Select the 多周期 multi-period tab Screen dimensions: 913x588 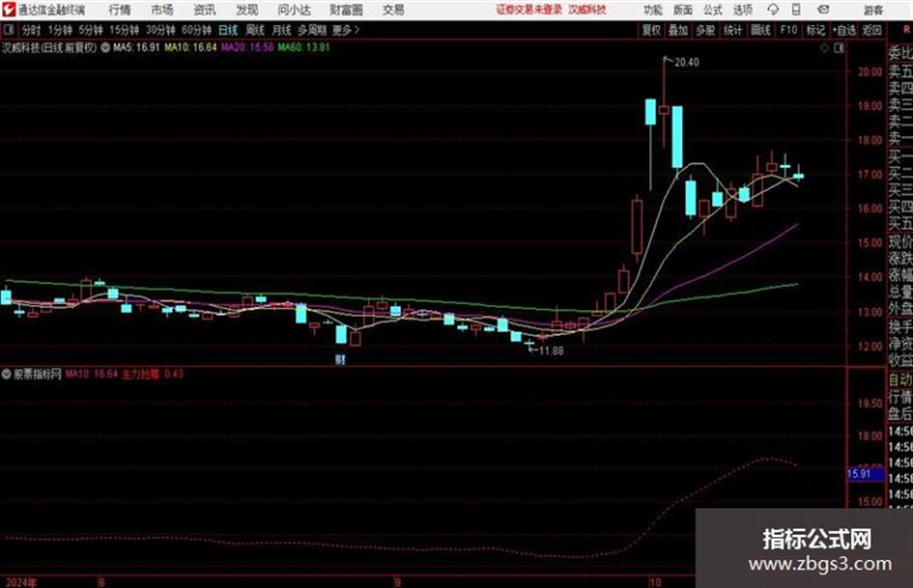tap(312, 30)
